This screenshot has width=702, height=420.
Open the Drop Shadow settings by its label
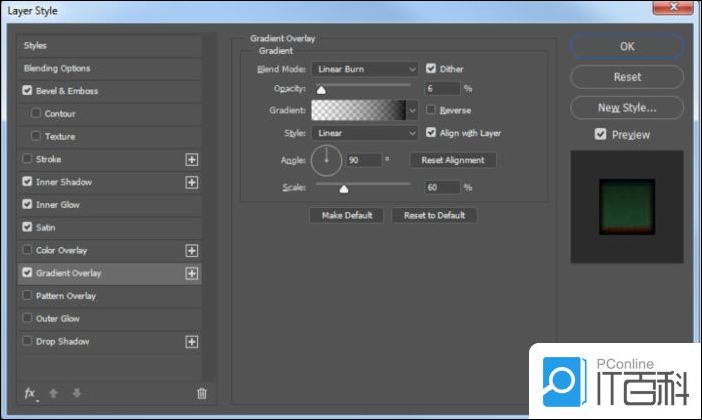pos(63,342)
